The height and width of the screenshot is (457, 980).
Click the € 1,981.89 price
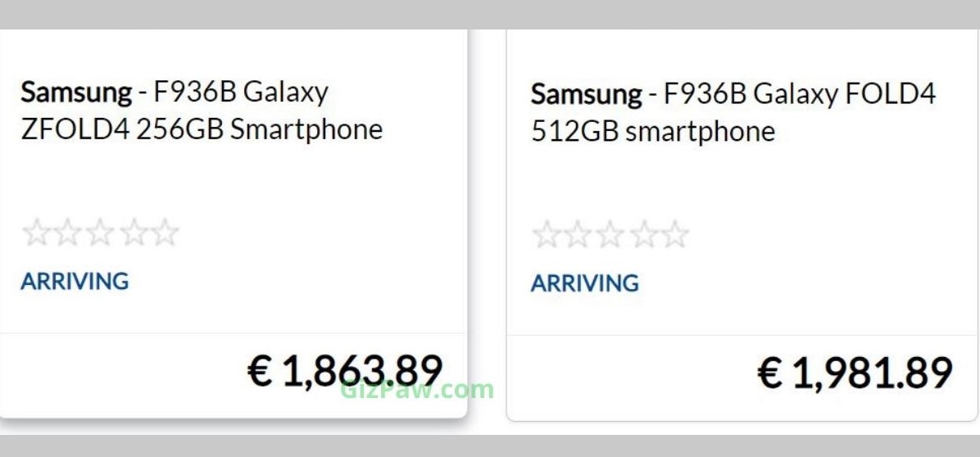point(855,373)
